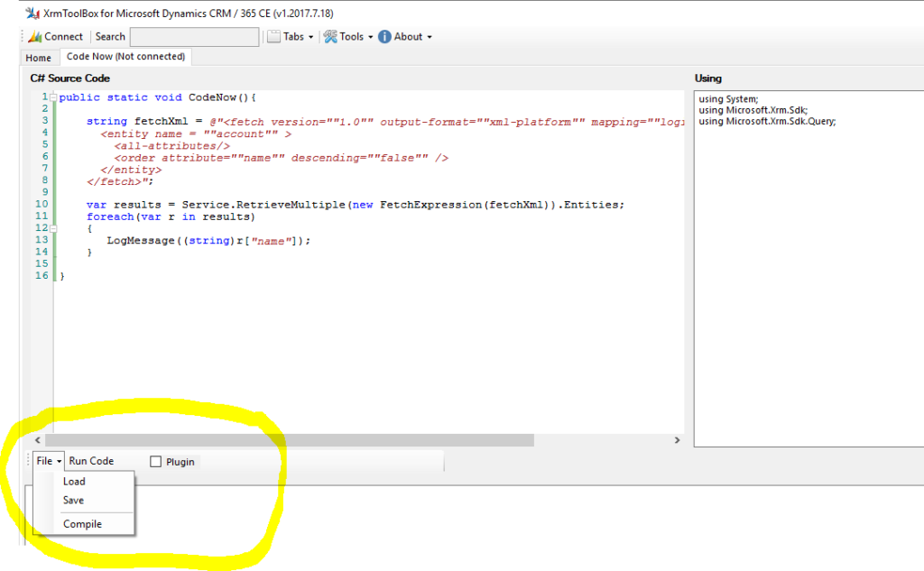
Task: Enable the Plugin checkbox
Action: click(155, 461)
